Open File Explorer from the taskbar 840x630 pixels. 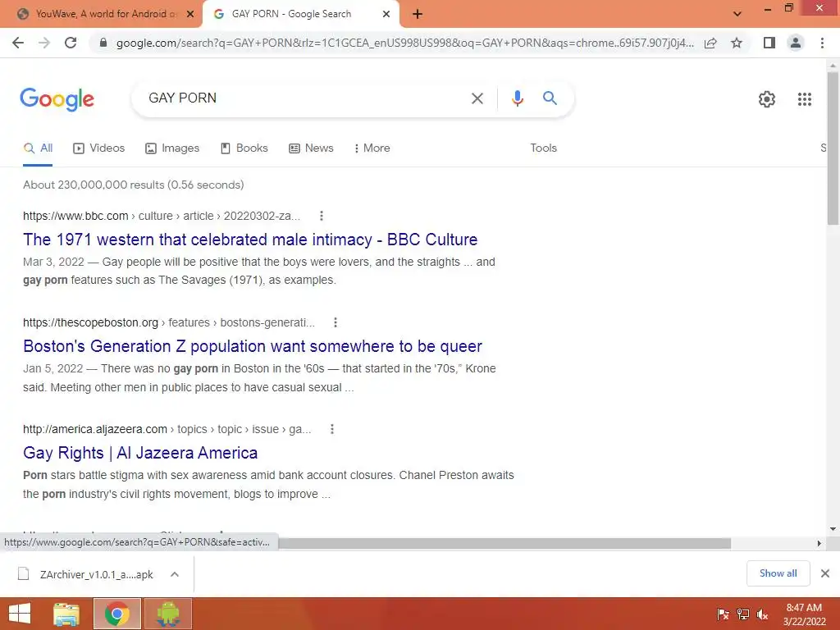(x=66, y=614)
